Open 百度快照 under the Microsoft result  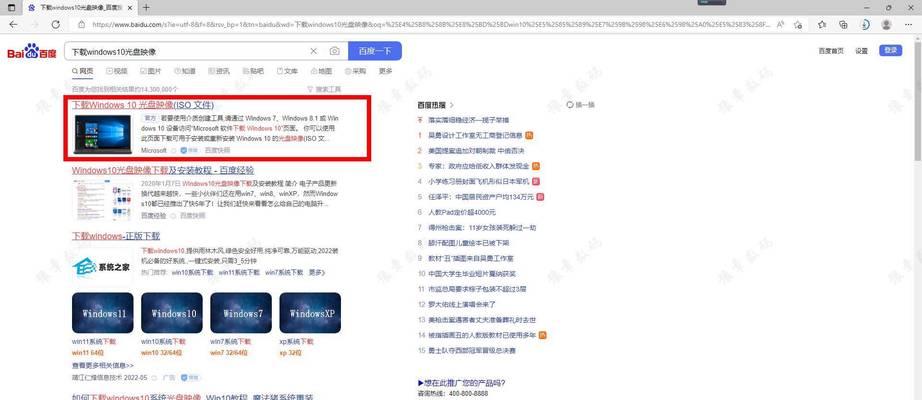pyautogui.click(x=217, y=151)
